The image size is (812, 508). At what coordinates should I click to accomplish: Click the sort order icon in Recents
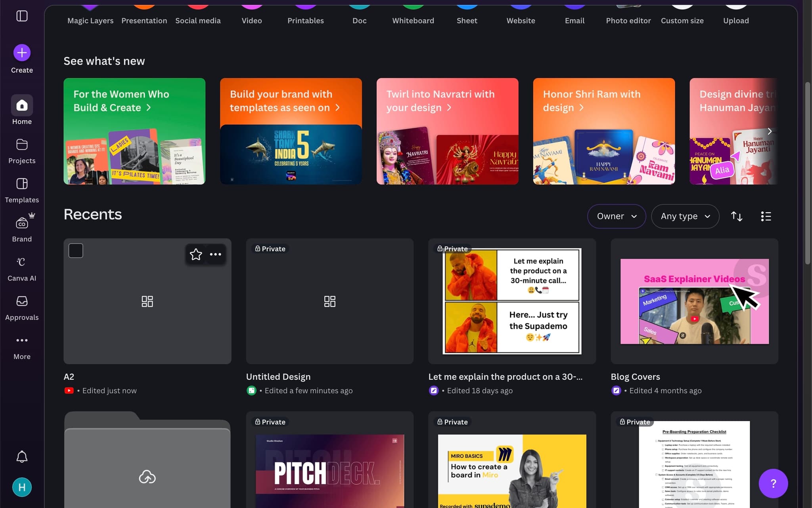(x=737, y=216)
